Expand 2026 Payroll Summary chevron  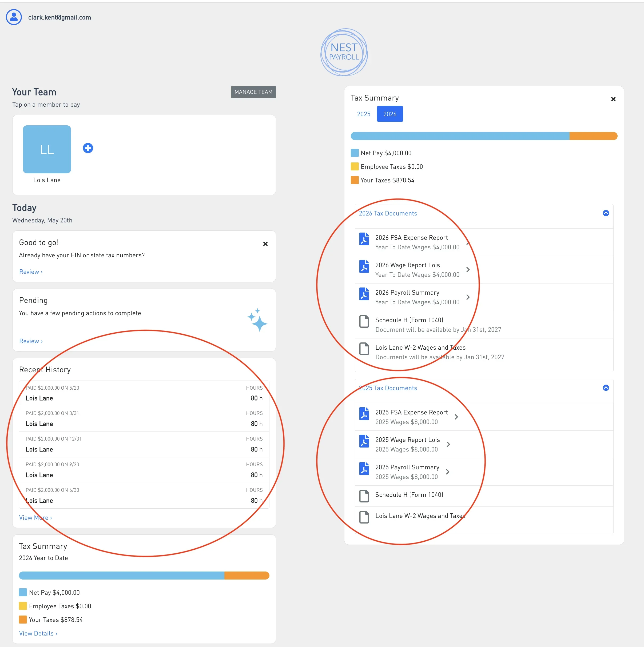coord(468,297)
